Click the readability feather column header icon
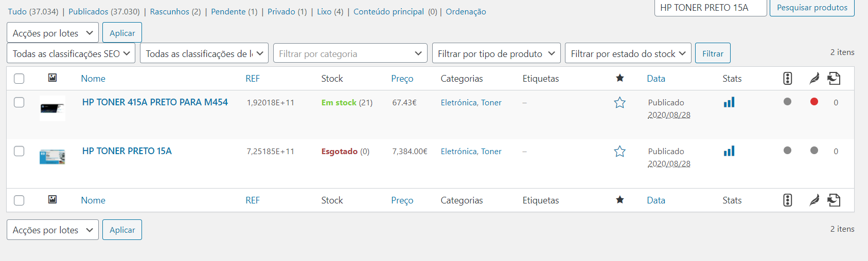 (x=814, y=79)
